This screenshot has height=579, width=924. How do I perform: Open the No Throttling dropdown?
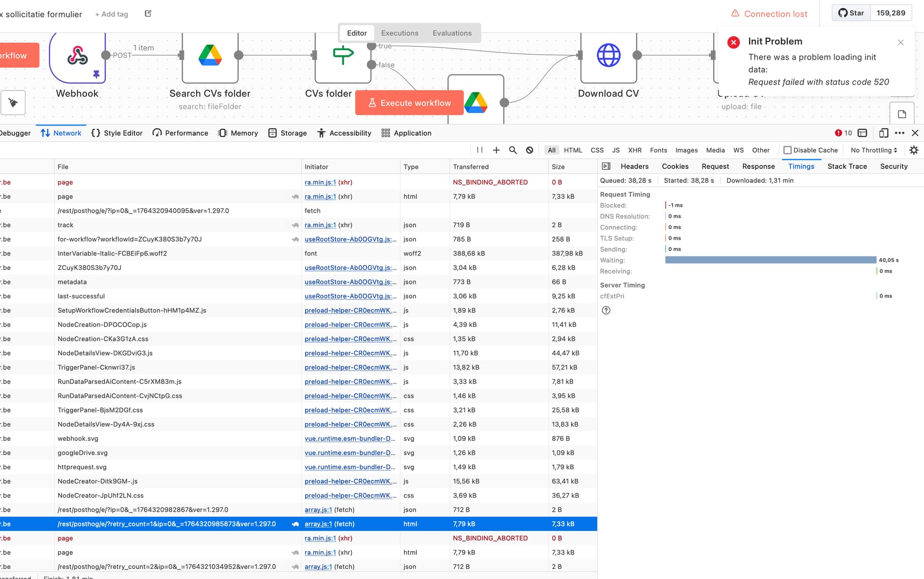click(873, 150)
